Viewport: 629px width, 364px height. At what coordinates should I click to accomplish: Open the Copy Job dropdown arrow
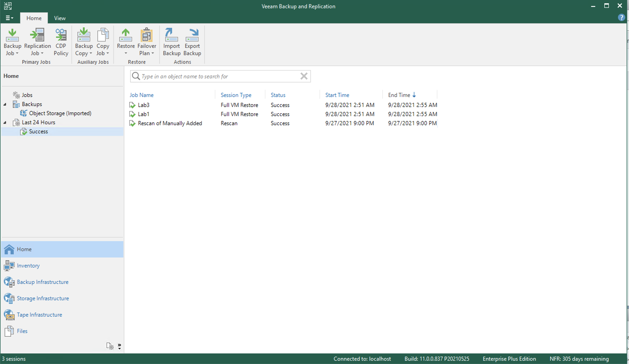[x=108, y=53]
